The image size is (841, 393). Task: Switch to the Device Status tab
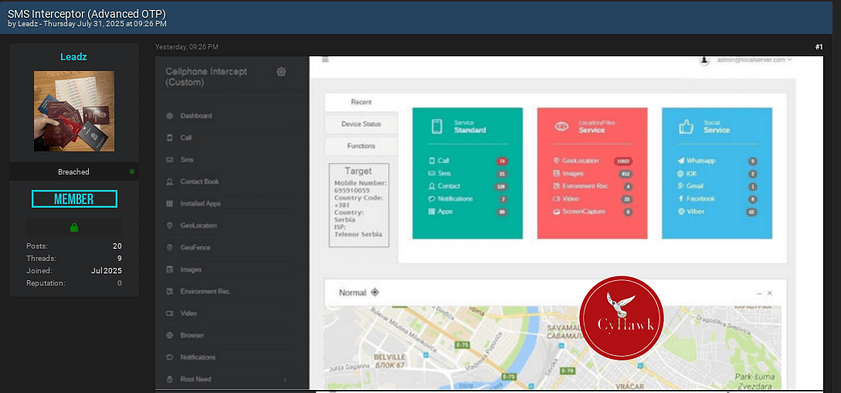361,124
